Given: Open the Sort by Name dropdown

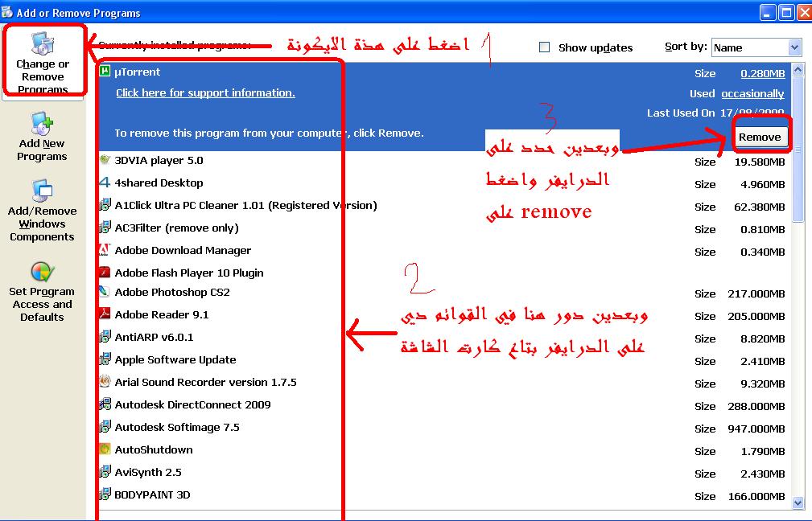Looking at the screenshot, I should 756,47.
